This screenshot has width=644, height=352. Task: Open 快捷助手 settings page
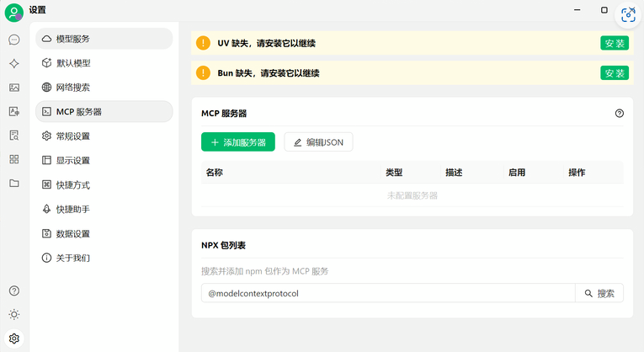[104, 209]
